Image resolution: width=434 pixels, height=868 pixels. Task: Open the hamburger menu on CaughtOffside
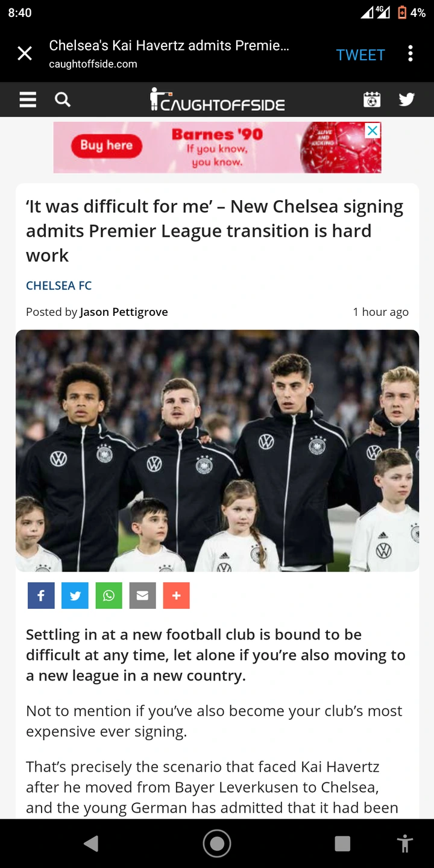[x=28, y=99]
